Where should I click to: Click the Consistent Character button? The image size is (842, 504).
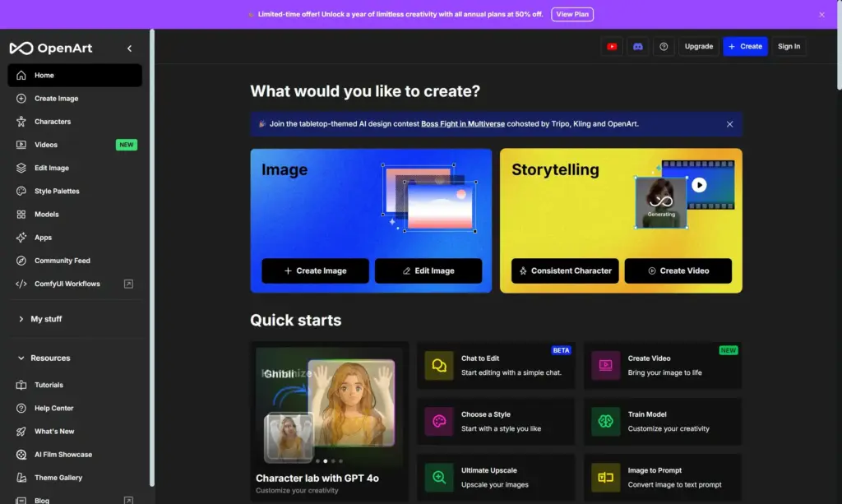(565, 271)
